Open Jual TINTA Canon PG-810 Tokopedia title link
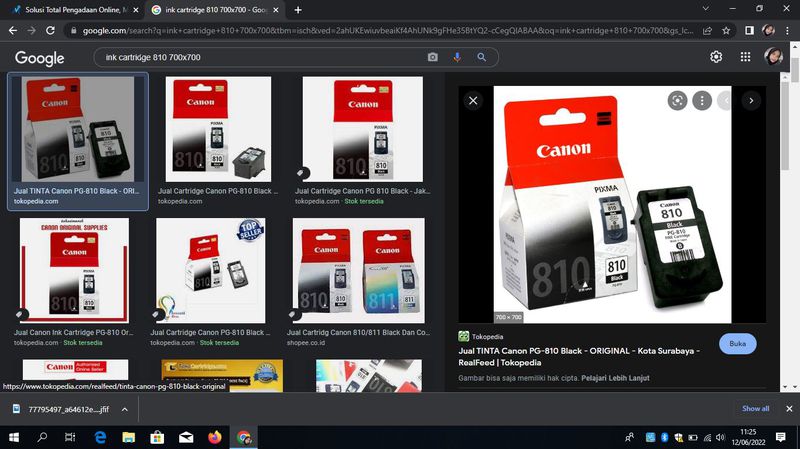The height and width of the screenshot is (449, 800). (x=579, y=357)
